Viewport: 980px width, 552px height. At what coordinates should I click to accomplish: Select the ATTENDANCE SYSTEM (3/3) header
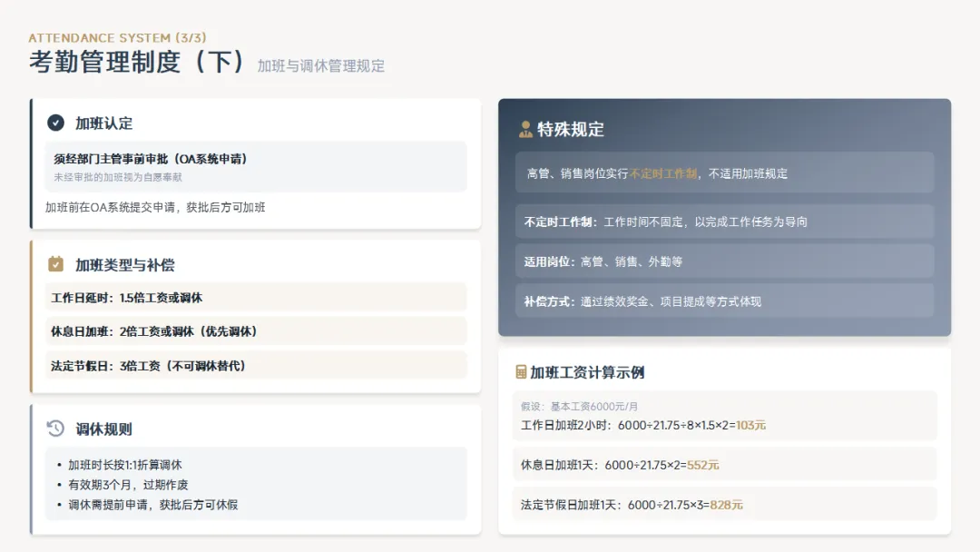[x=117, y=37]
